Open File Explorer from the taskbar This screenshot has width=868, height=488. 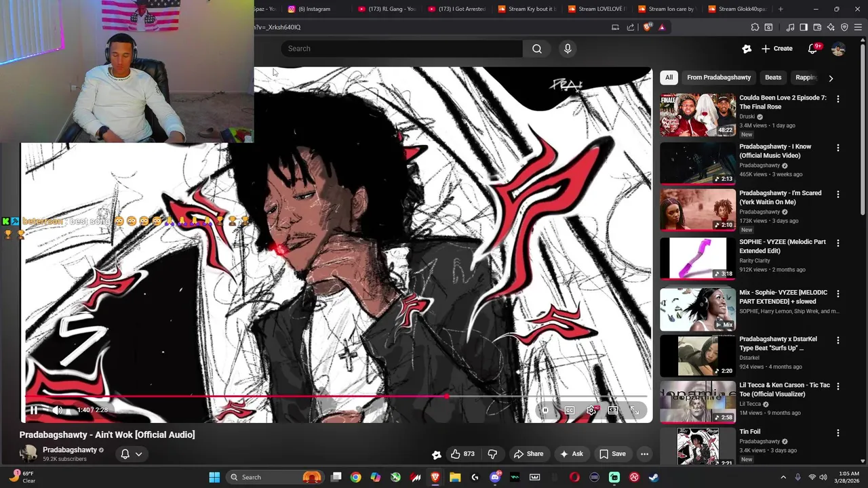pyautogui.click(x=455, y=477)
